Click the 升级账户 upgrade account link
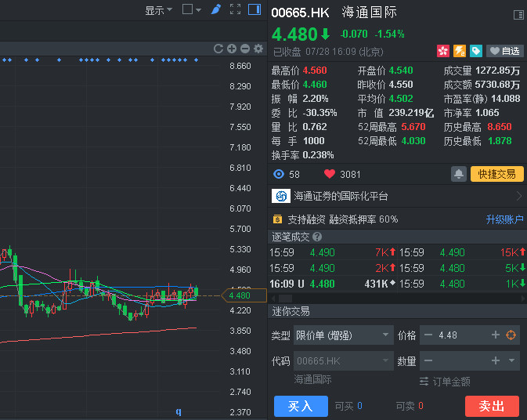 click(x=504, y=219)
